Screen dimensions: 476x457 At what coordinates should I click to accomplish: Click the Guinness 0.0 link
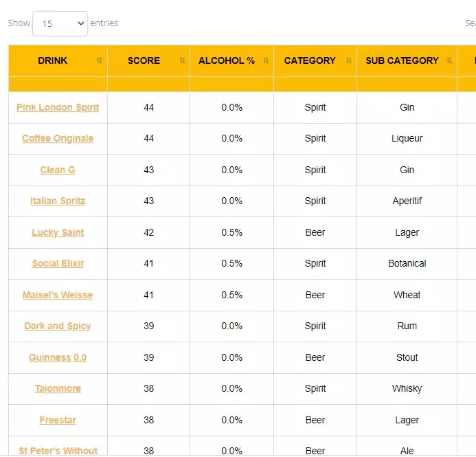(58, 358)
